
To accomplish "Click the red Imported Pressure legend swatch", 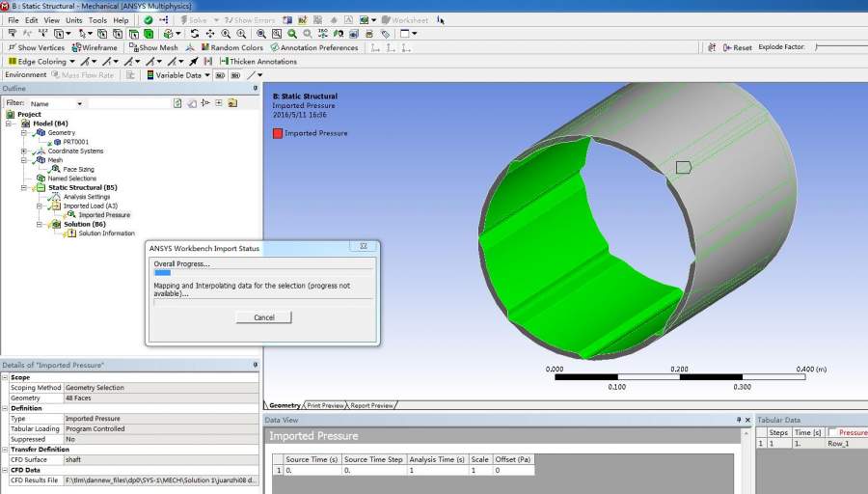I will [x=278, y=133].
